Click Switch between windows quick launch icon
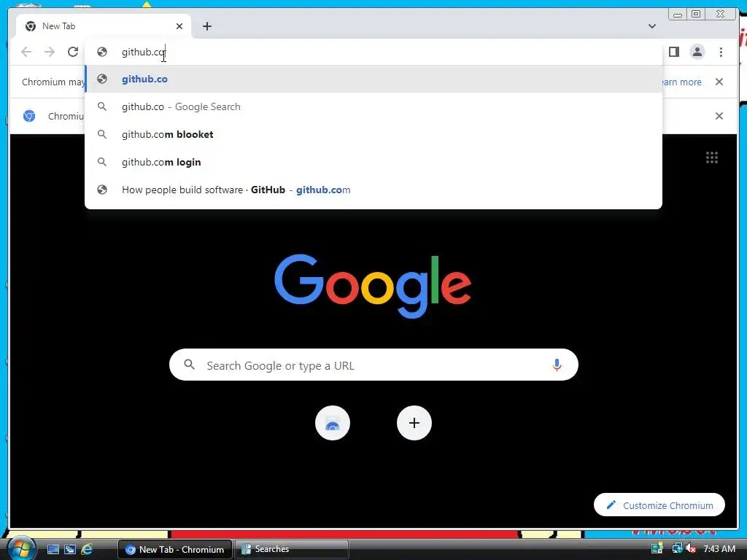This screenshot has height=560, width=747. [x=69, y=550]
